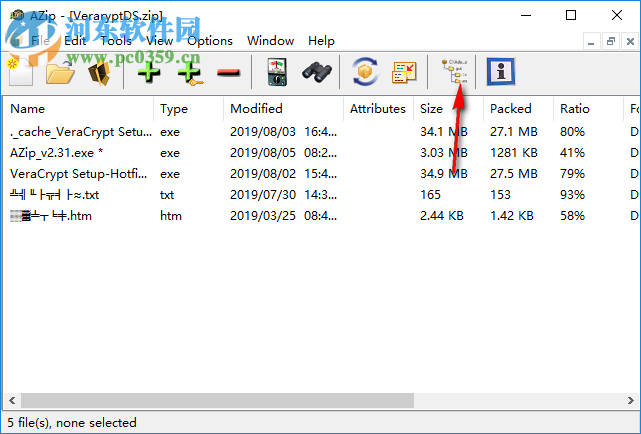
Task: Sort list by Packed column header
Action: (x=518, y=109)
